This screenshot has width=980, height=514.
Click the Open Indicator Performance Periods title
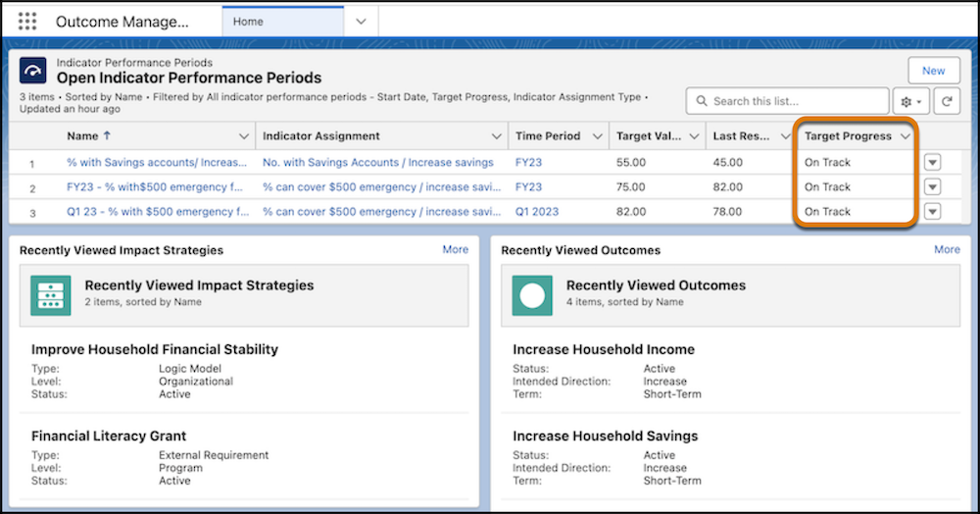click(189, 78)
